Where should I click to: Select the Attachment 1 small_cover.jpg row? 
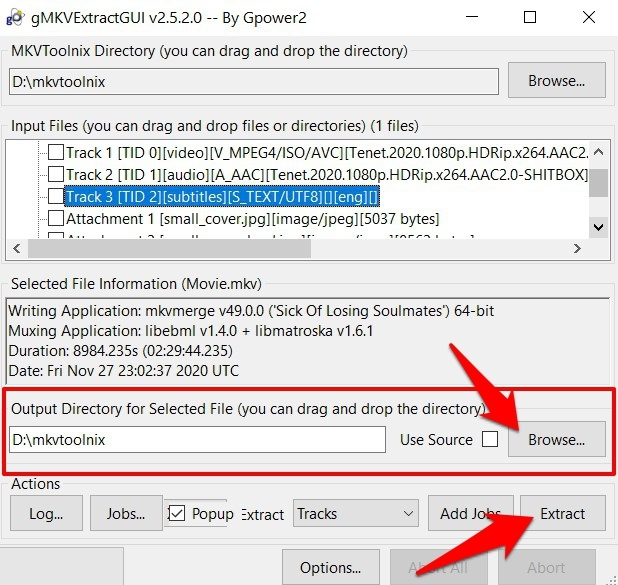(253, 219)
